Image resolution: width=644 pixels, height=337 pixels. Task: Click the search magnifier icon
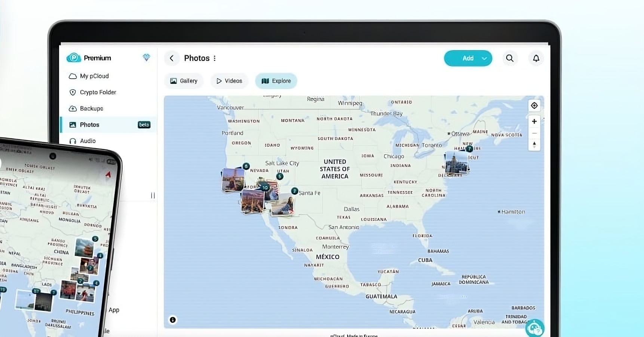(x=510, y=58)
